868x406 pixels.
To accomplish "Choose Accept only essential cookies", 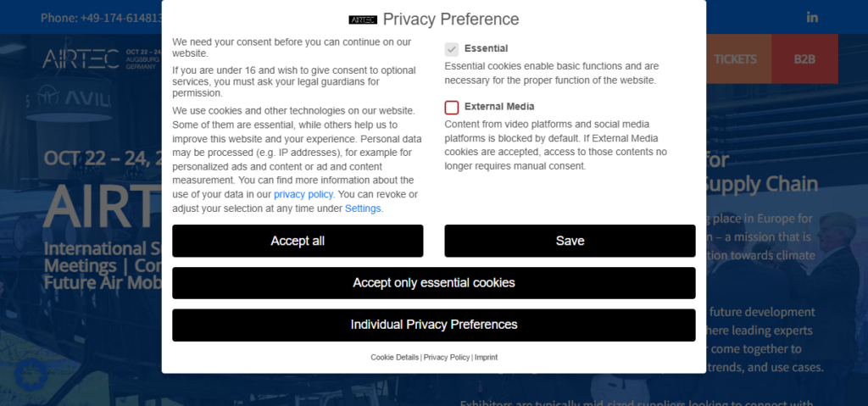I will tap(434, 283).
